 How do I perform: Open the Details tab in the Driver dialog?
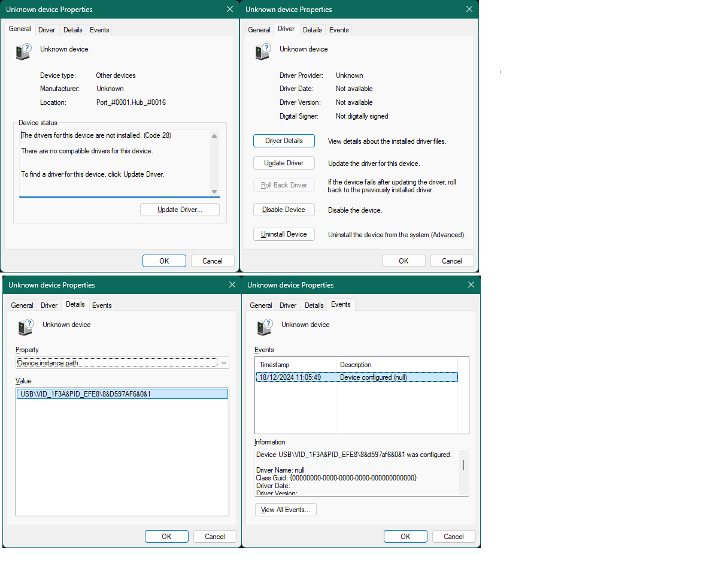pyautogui.click(x=312, y=29)
